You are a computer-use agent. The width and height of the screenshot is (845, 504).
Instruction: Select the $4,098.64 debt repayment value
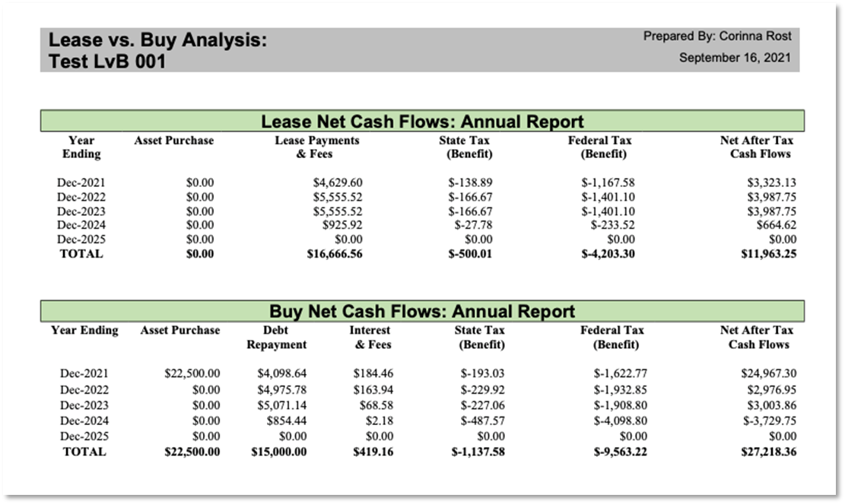pyautogui.click(x=282, y=373)
